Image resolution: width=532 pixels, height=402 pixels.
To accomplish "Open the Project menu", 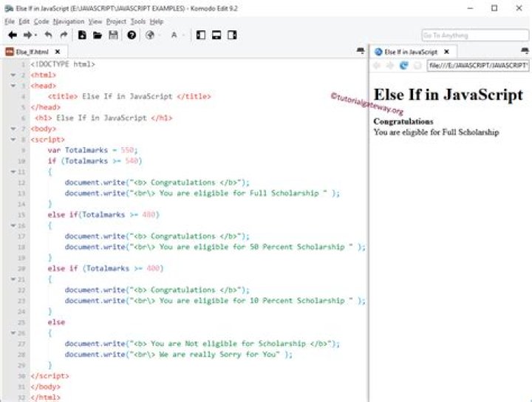I will click(117, 21).
